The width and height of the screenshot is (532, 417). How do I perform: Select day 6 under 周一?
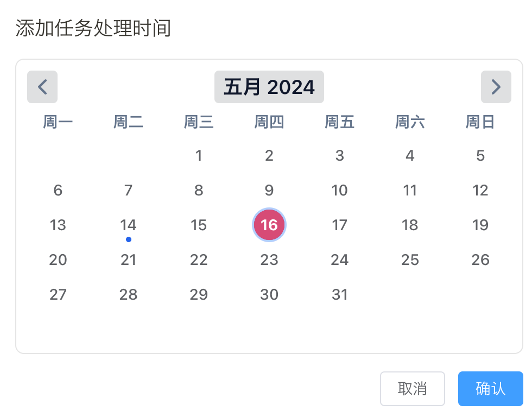[x=58, y=191]
